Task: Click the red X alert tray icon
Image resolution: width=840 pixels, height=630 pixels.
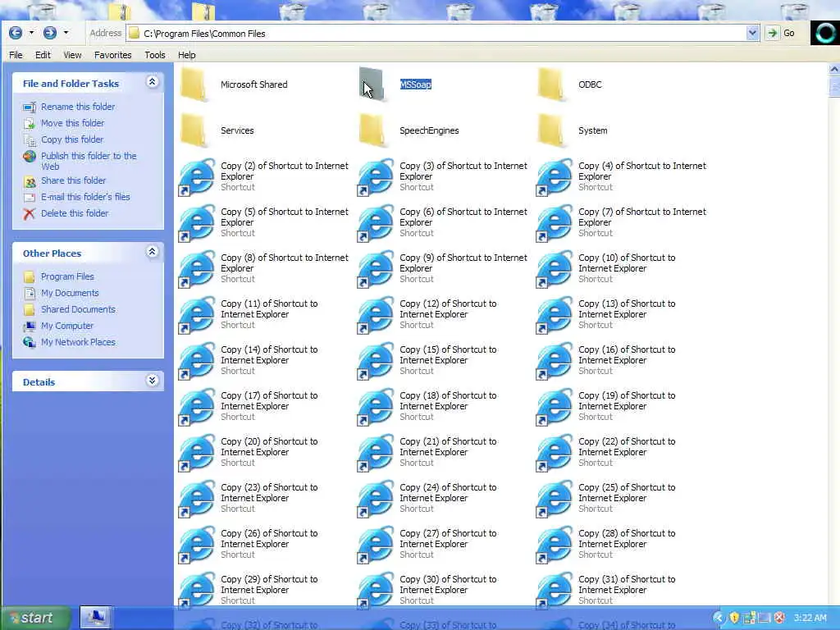Action: [x=779, y=618]
